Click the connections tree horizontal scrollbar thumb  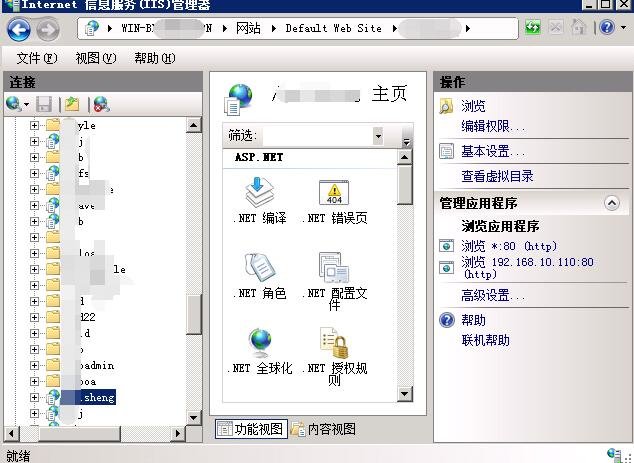coord(79,433)
